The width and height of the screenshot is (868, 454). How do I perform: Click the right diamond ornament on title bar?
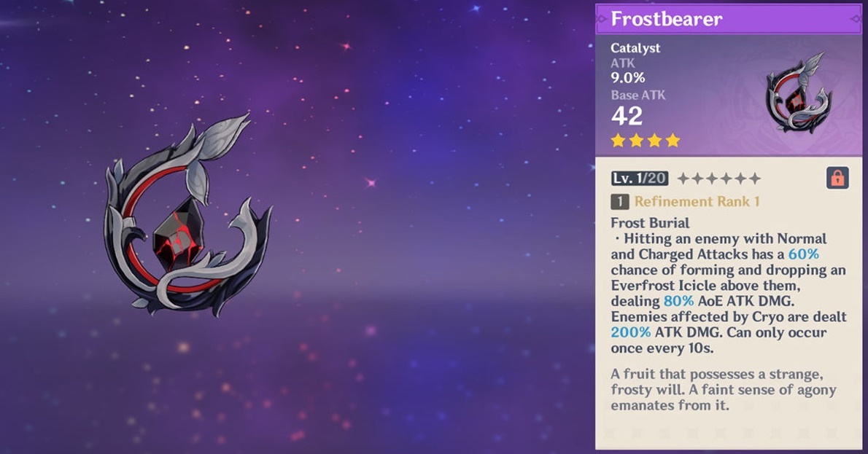[856, 20]
